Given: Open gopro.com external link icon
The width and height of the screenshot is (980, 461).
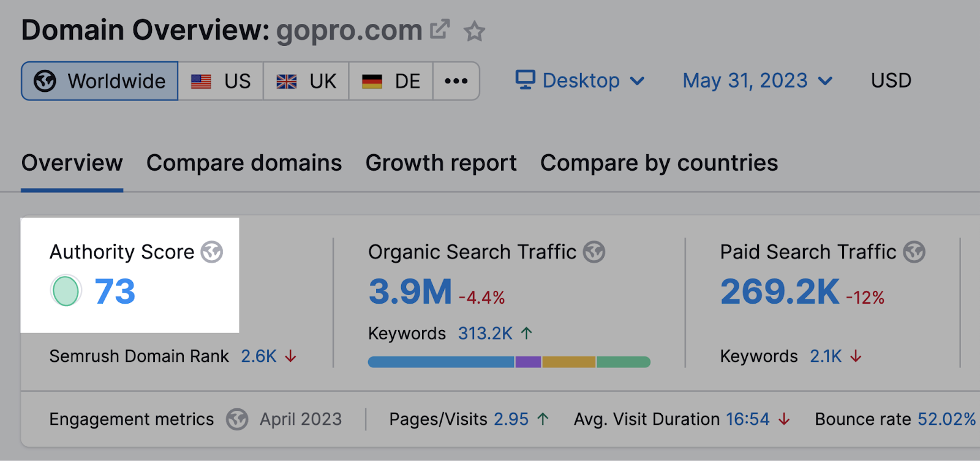Looking at the screenshot, I should pos(440,29).
